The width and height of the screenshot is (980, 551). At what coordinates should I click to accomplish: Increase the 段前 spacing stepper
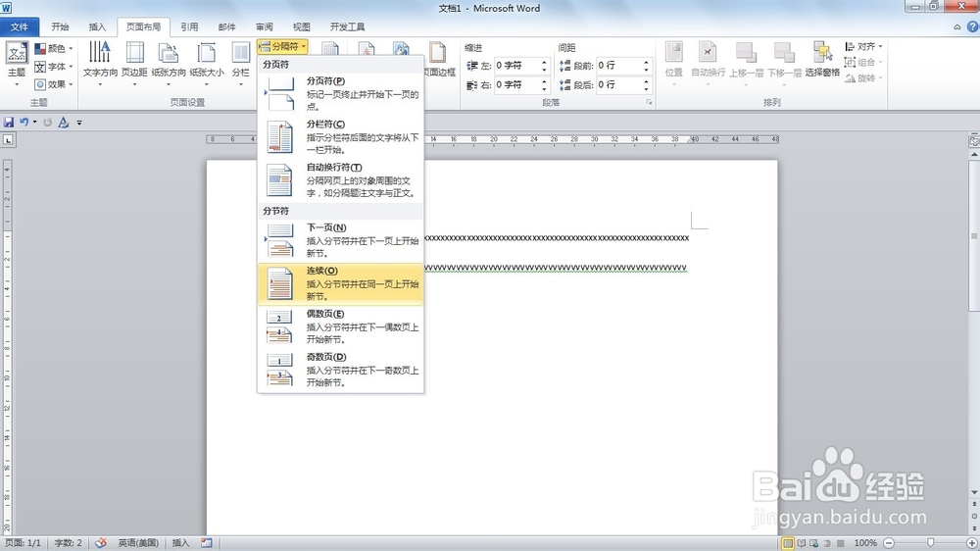[647, 62]
